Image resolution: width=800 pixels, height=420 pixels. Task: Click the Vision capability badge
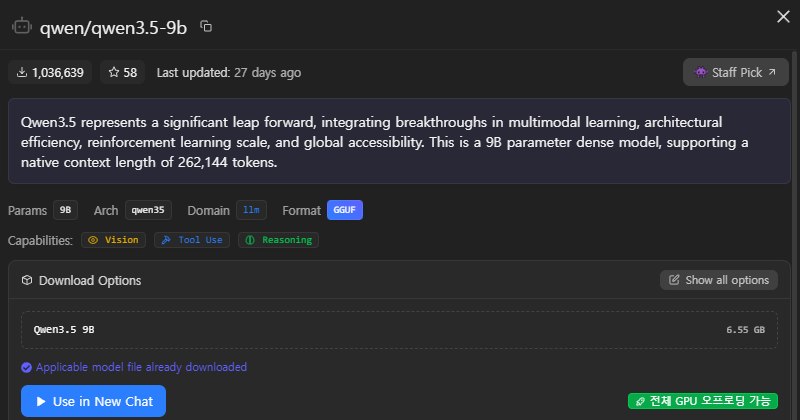(113, 240)
